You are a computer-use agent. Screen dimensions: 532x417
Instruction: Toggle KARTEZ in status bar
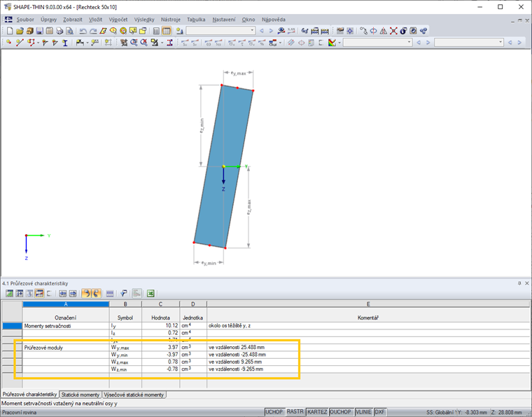click(x=317, y=412)
